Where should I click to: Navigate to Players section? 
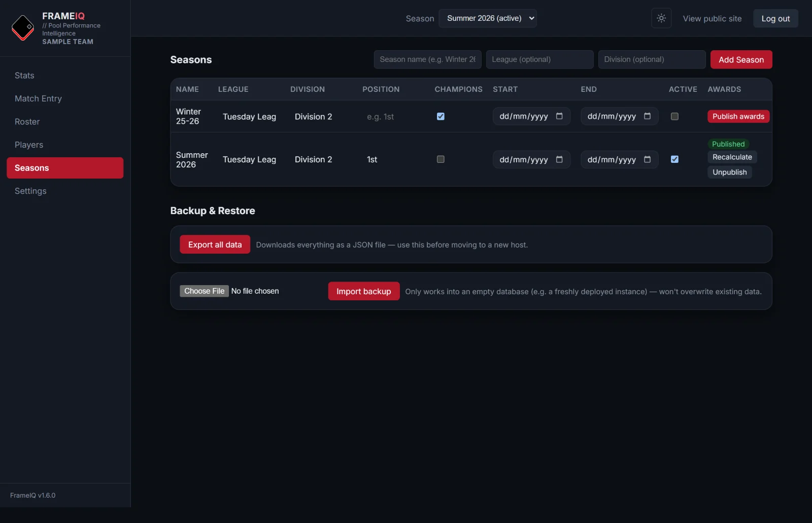(65, 145)
